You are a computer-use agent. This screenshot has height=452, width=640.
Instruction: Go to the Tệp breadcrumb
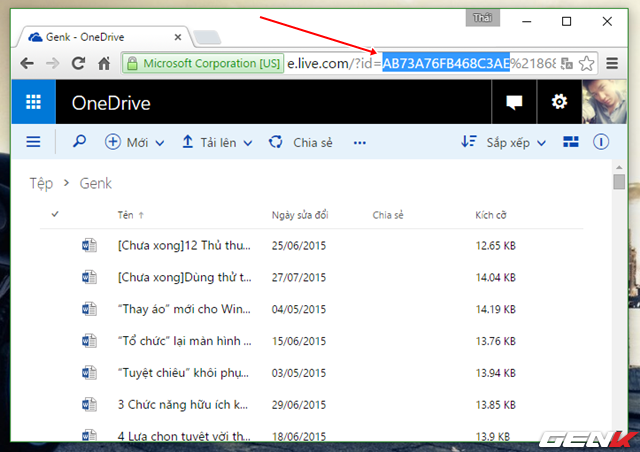pyautogui.click(x=41, y=183)
